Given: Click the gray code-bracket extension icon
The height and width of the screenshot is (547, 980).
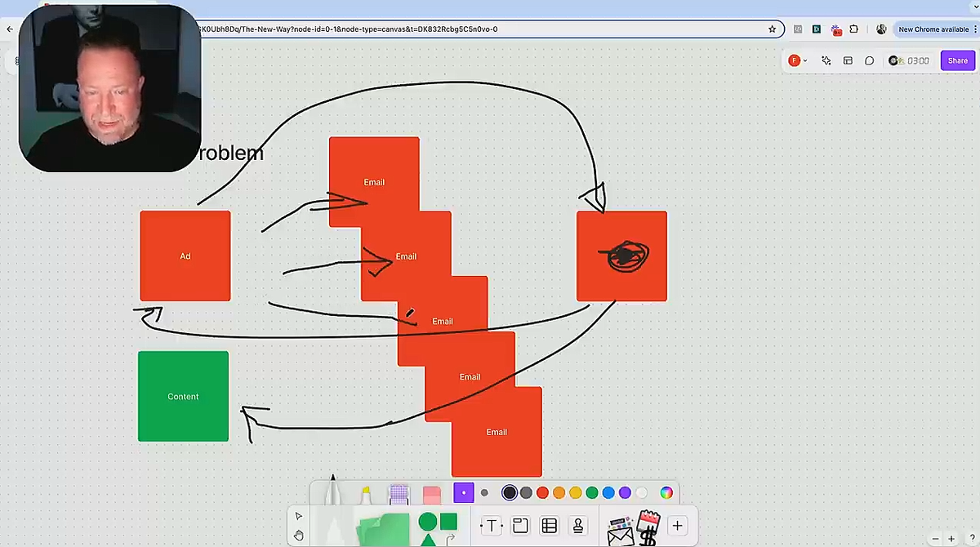Looking at the screenshot, I should 798,29.
